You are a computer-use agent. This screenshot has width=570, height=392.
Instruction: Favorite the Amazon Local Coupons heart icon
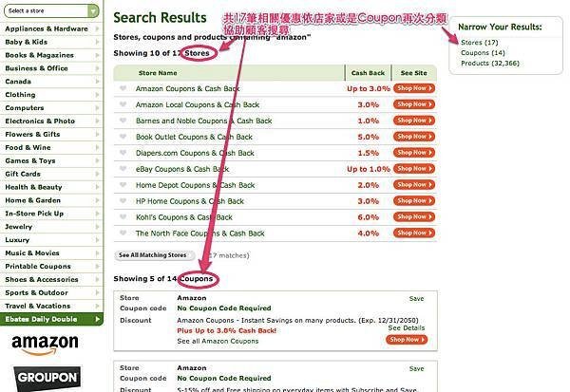click(123, 104)
